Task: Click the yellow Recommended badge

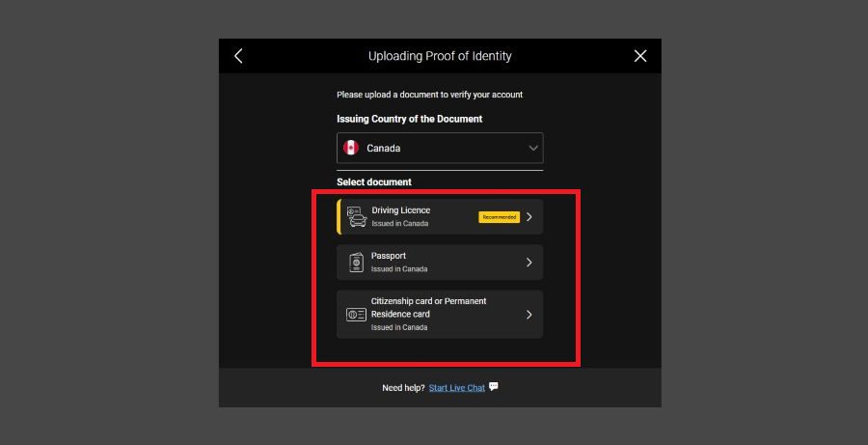Action: coord(499,217)
